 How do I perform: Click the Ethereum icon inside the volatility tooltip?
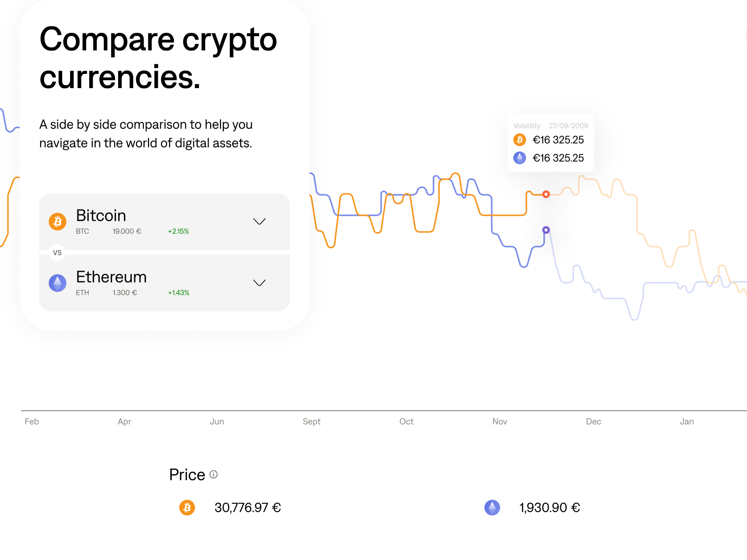pos(519,158)
